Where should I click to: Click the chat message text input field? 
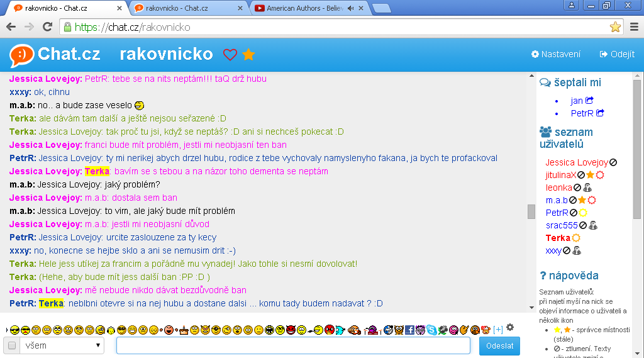pos(293,345)
